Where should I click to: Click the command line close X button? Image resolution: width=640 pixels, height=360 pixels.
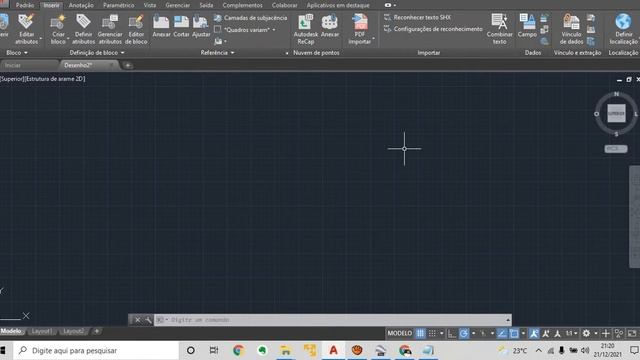pos(138,320)
